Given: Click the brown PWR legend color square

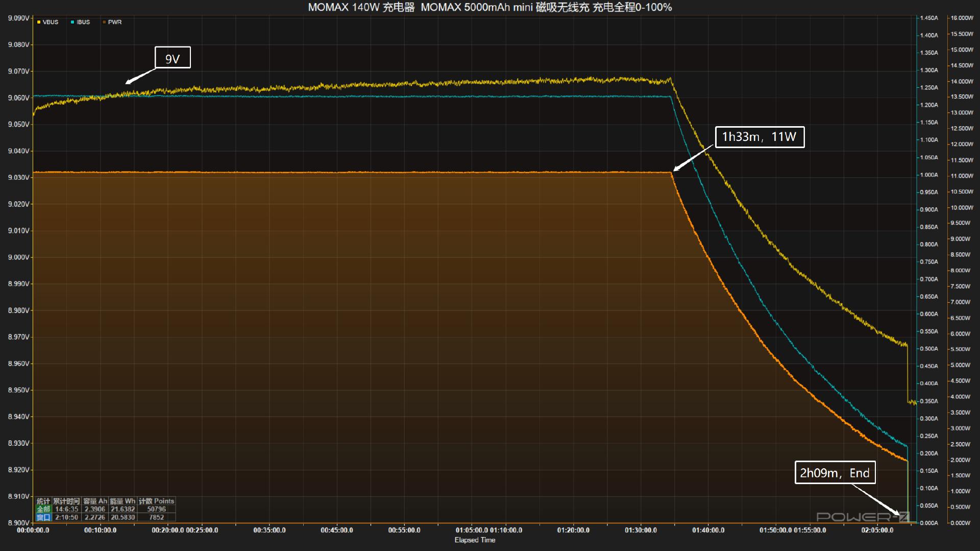Looking at the screenshot, I should tap(104, 22).
